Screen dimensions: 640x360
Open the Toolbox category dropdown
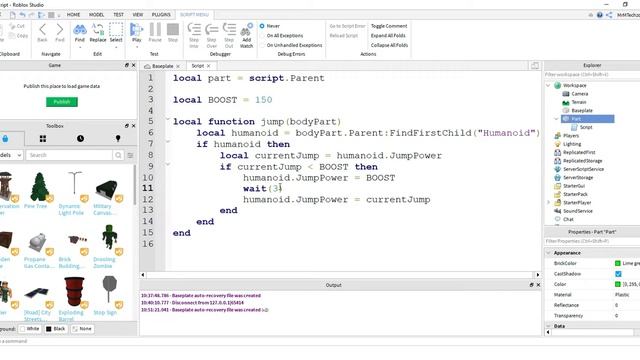(x=11, y=155)
